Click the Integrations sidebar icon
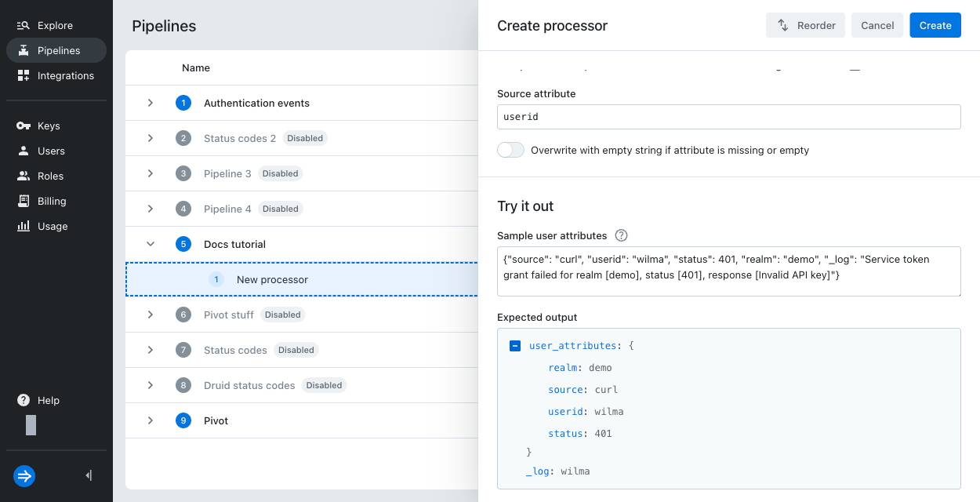The height and width of the screenshot is (502, 980). click(x=24, y=75)
